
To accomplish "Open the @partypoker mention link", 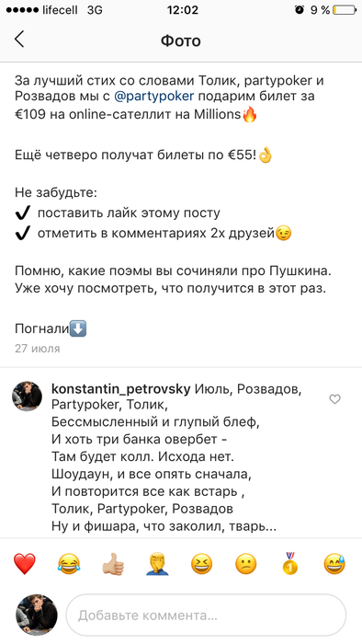I will pos(153,96).
